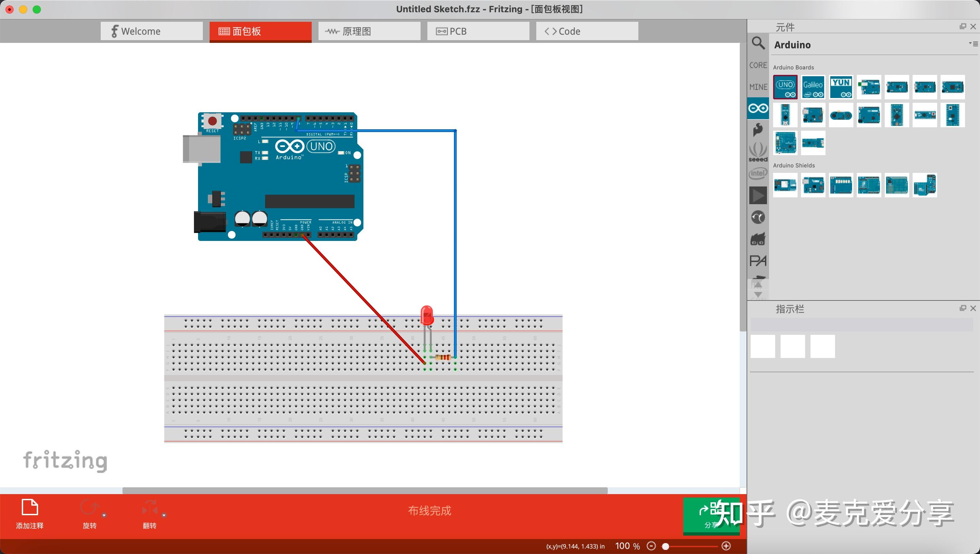Detach the 指示栏 inspector panel
Image resolution: width=980 pixels, height=554 pixels.
tap(963, 308)
